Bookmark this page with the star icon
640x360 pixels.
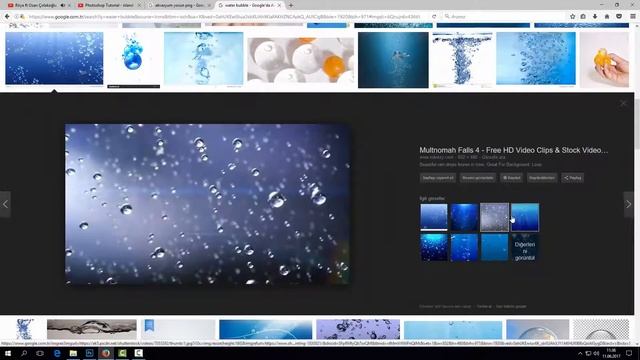[x=572, y=16]
